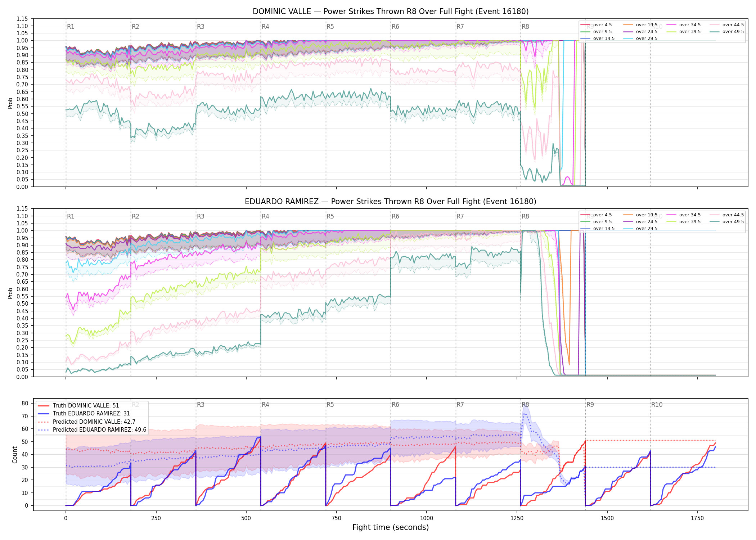The image size is (756, 540).
Task: Click the x-axis tick label '750'
Action: click(x=337, y=518)
